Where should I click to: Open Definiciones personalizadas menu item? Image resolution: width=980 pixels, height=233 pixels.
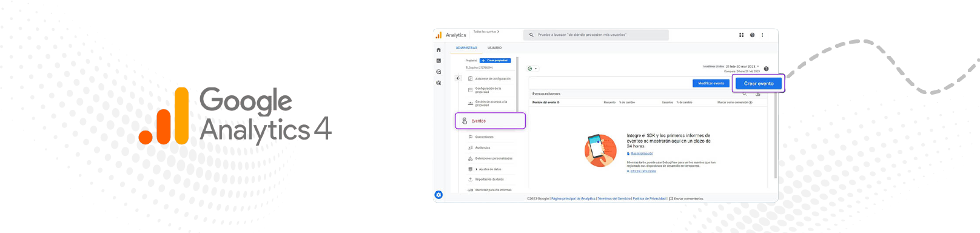click(494, 158)
